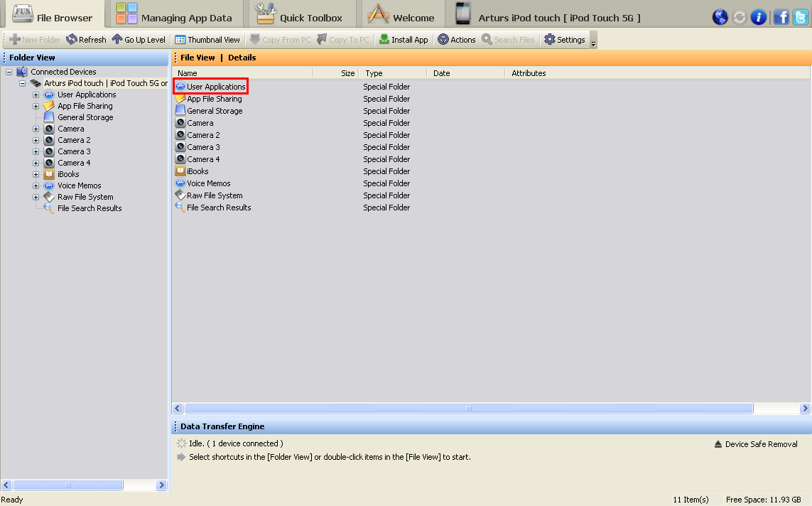Click the globe website icon

720,18
